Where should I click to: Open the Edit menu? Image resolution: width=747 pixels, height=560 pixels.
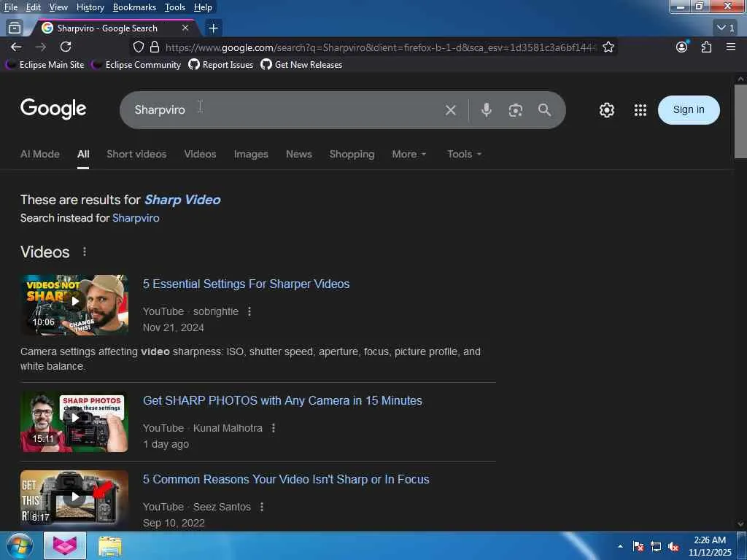[34, 7]
